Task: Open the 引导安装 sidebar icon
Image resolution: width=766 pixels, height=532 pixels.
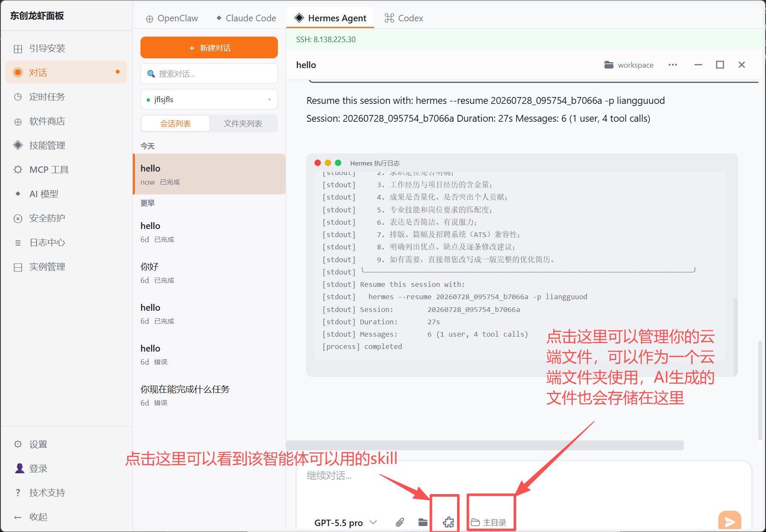Action: coord(18,49)
